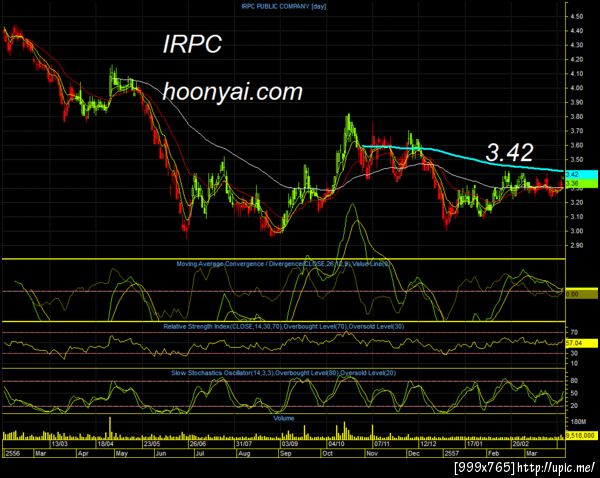Select the 3.50 price axis label
This screenshot has width=600, height=478.
pos(577,160)
